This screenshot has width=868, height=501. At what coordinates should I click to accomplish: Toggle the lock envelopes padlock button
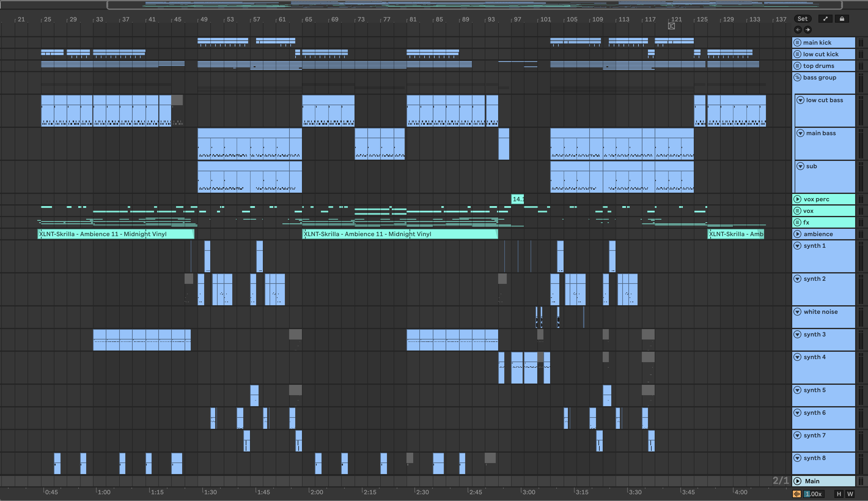click(842, 19)
